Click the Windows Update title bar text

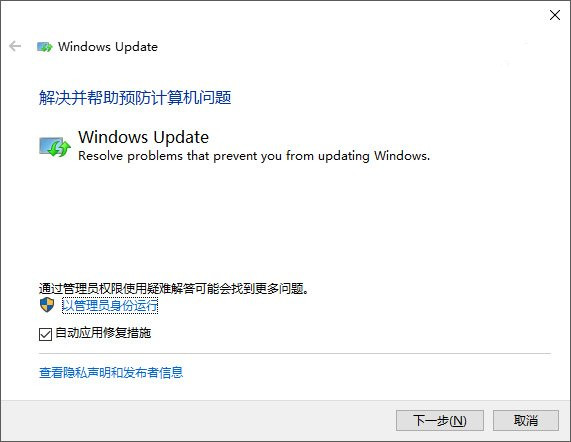[x=108, y=47]
